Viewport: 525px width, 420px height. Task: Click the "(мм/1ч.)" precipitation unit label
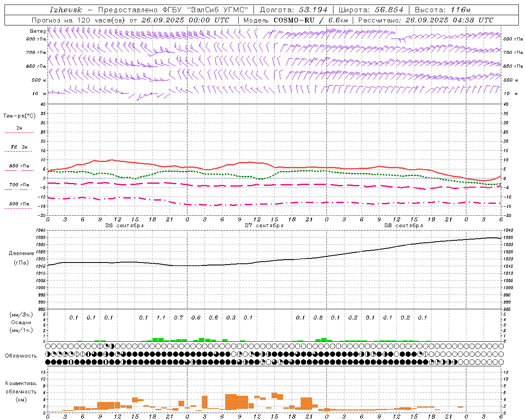pos(21,330)
